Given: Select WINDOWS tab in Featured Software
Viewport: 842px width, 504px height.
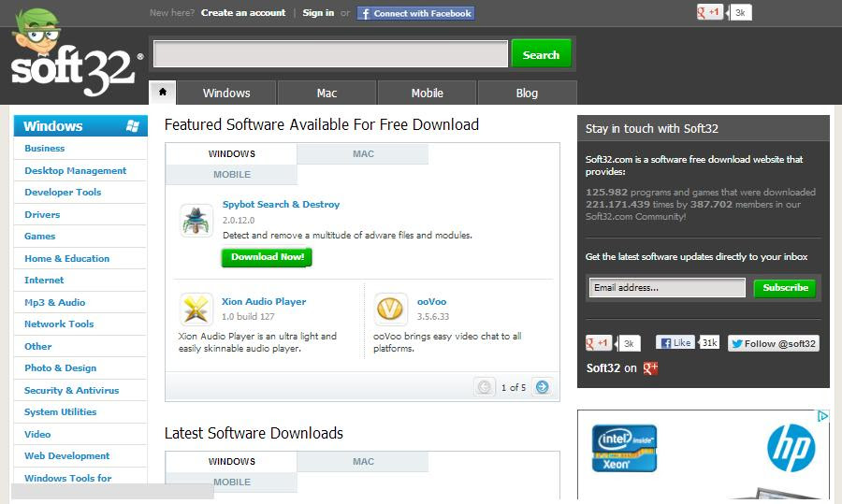Looking at the screenshot, I should pyautogui.click(x=231, y=153).
